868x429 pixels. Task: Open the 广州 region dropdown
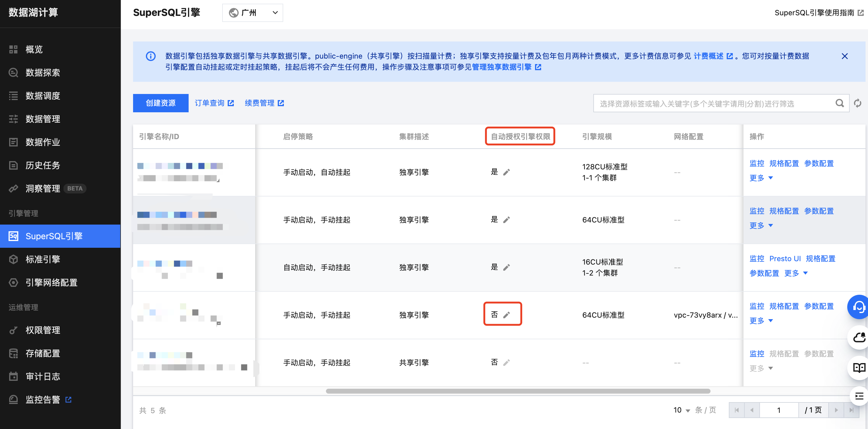tap(253, 13)
